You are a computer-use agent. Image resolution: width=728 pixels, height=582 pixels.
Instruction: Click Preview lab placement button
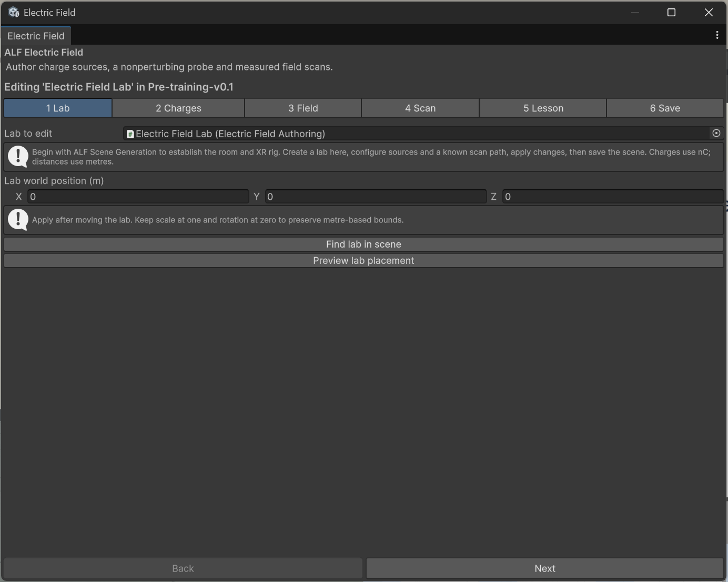point(363,261)
